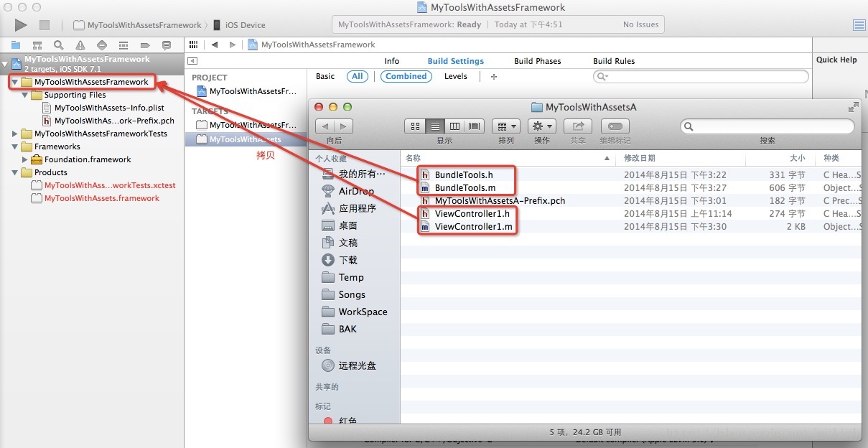The image size is (868, 448).
Task: Select the MyToolsWithAssets target
Action: pos(246,139)
